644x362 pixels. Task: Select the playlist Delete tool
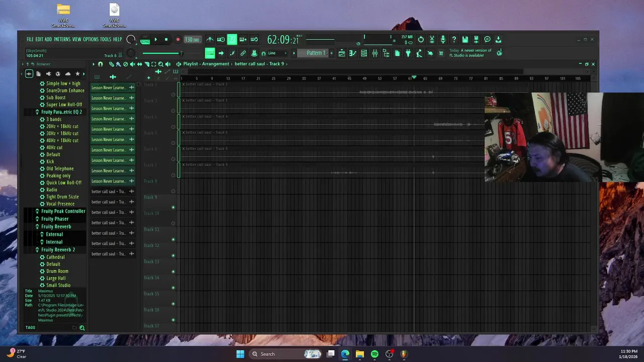tap(126, 64)
